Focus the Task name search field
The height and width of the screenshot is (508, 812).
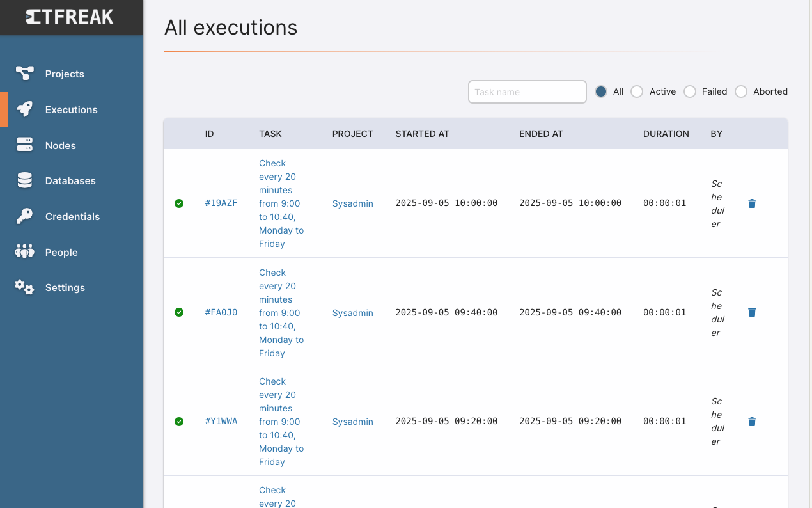click(x=527, y=91)
